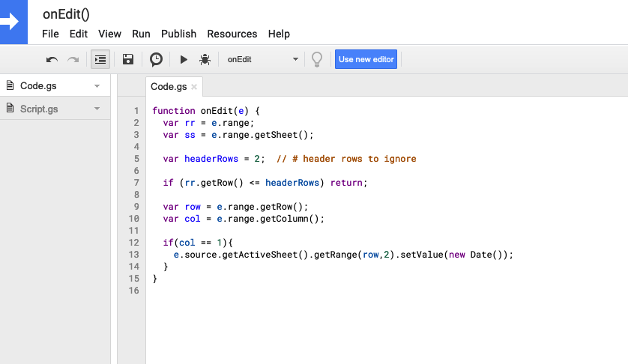
Task: Open current project's triggers clock icon
Action: pyautogui.click(x=156, y=59)
